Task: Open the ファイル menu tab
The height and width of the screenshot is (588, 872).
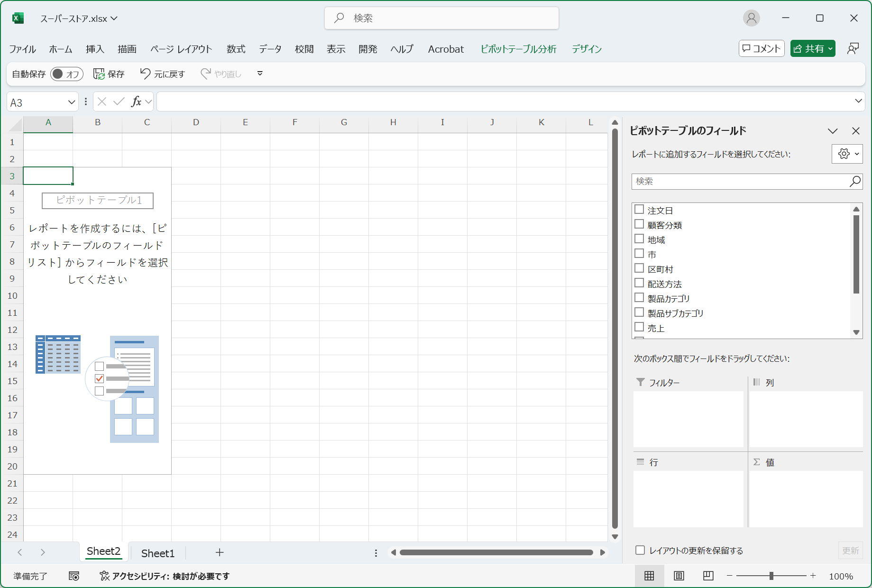Action: tap(23, 49)
